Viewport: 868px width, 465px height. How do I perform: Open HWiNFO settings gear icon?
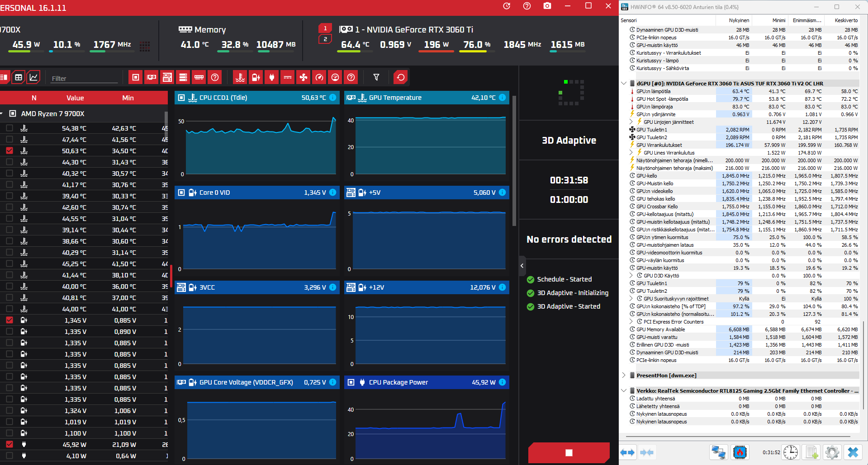point(832,452)
